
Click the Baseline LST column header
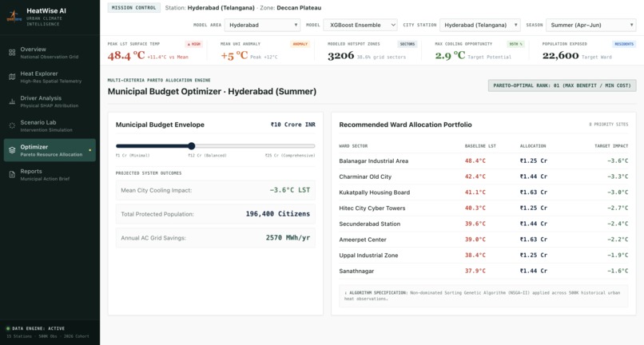click(x=480, y=146)
